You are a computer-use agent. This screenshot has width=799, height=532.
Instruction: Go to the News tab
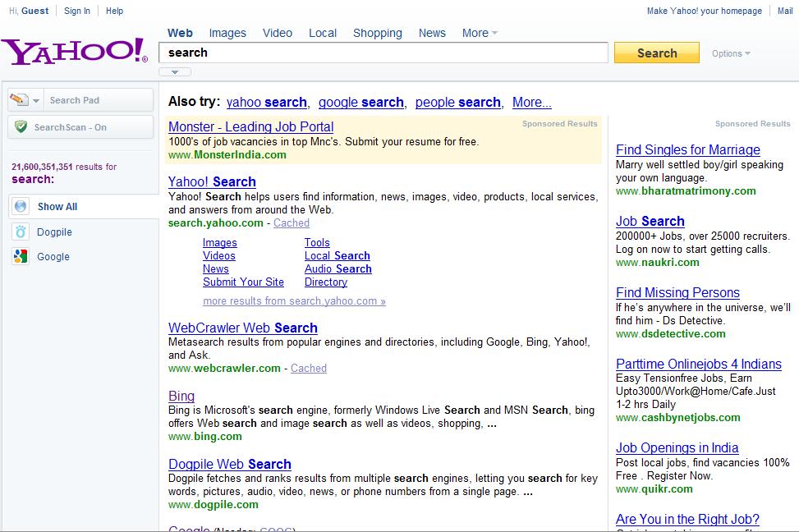pos(432,33)
